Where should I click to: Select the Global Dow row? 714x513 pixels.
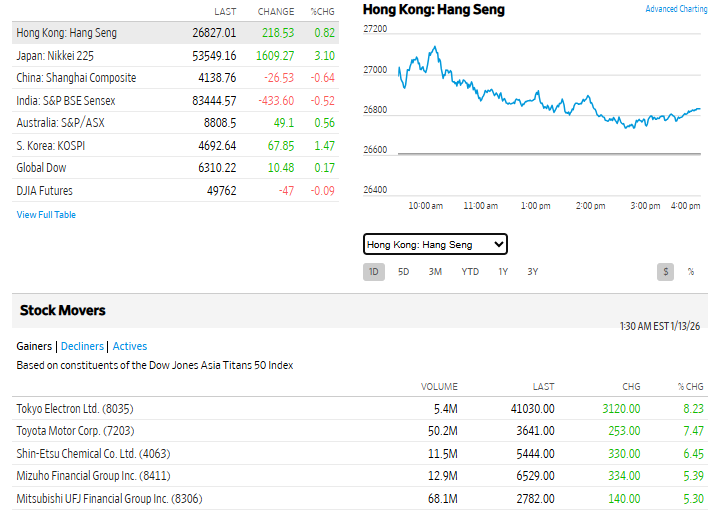coord(175,168)
